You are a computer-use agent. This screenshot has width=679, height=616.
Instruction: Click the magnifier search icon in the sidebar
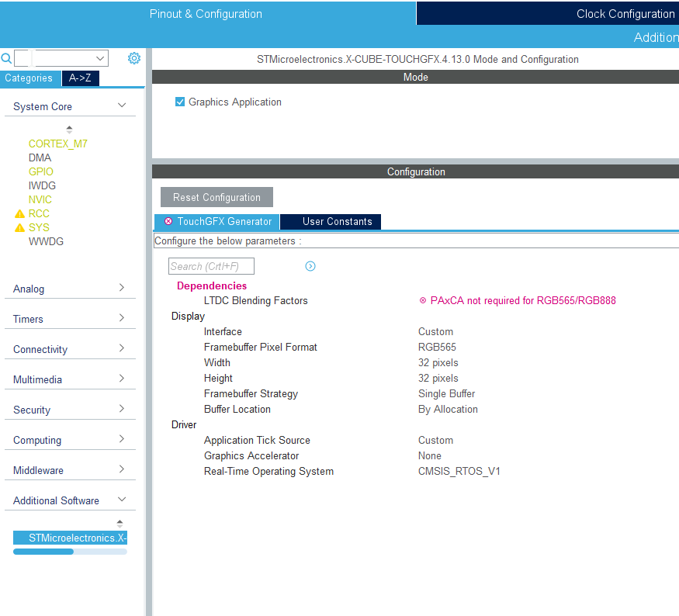(x=6, y=58)
